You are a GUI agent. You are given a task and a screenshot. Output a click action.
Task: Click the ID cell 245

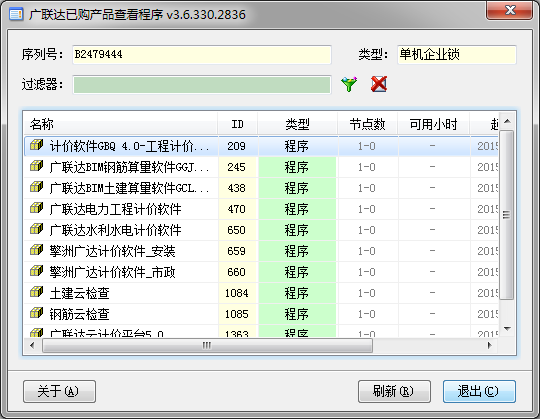237,167
